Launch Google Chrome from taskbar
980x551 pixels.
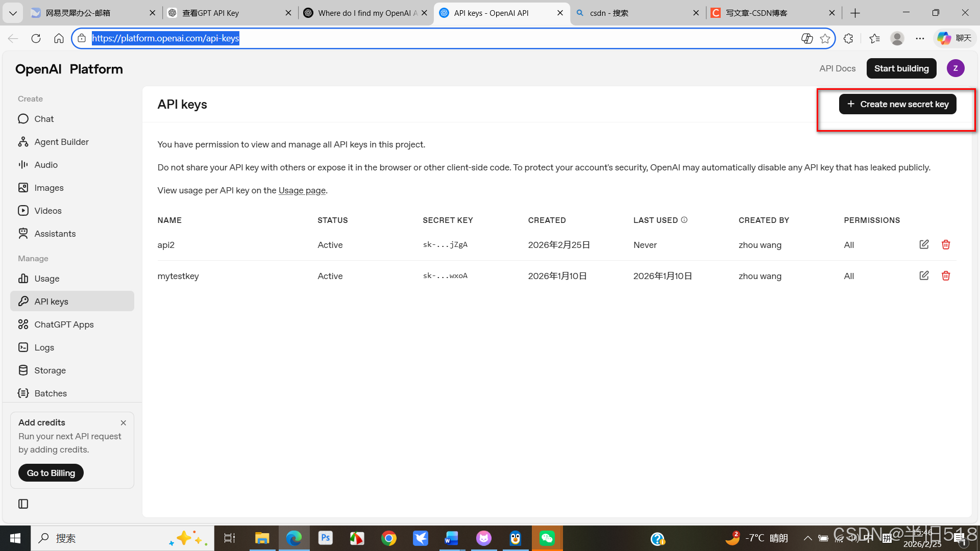[388, 538]
